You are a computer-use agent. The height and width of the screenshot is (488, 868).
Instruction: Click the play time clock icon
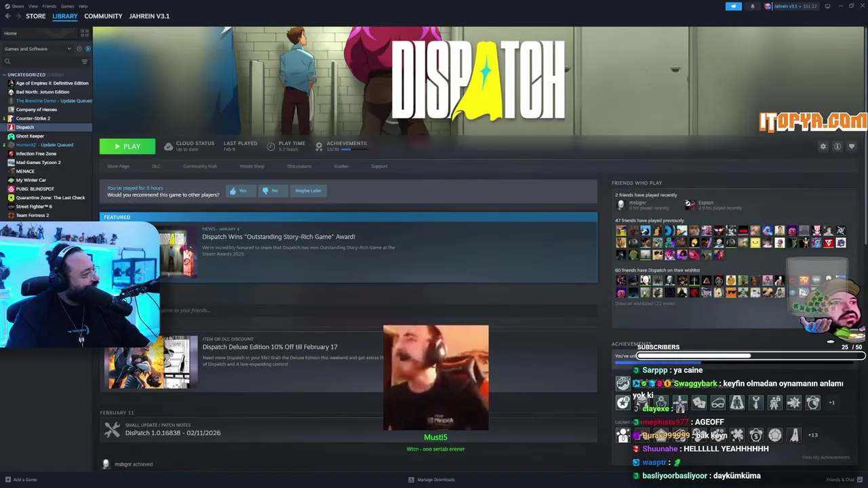pos(271,146)
